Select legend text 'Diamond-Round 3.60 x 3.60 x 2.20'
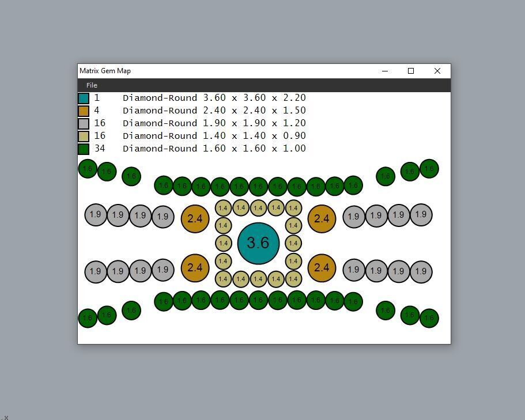Viewport: 525px width, 420px height. click(214, 98)
